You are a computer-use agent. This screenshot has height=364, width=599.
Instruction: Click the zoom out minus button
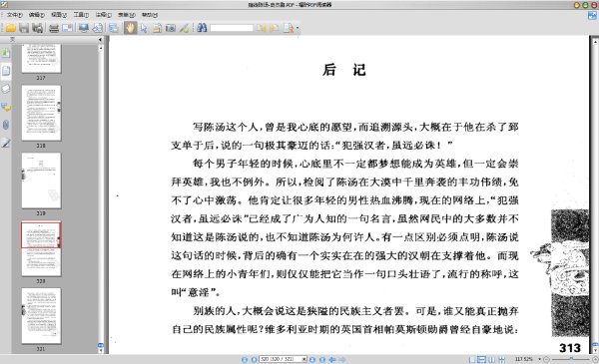click(546, 359)
